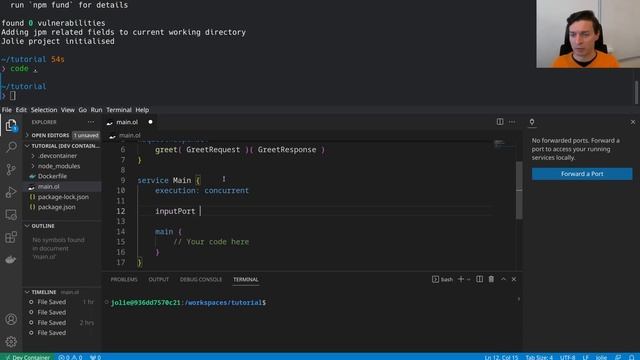Click the bash terminal icon label
The height and width of the screenshot is (360, 640).
442,280
